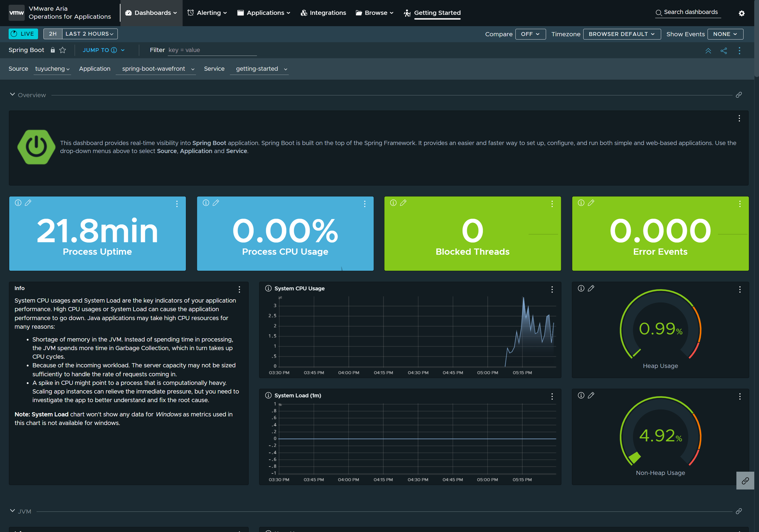The width and height of the screenshot is (759, 532).
Task: Click the floating link button at right edge
Action: (745, 481)
